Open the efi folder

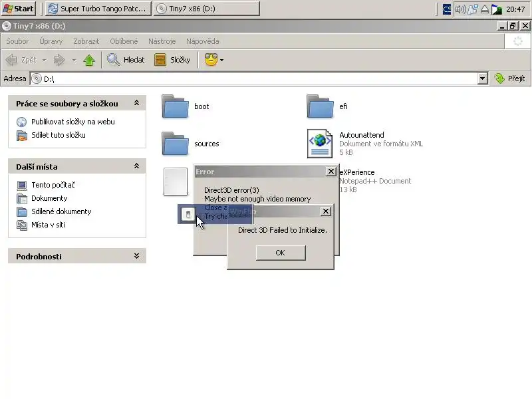[x=321, y=106]
